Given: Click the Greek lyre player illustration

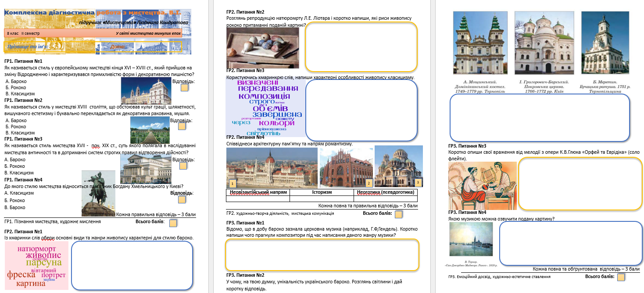Looking at the screenshot, I should click(483, 186).
